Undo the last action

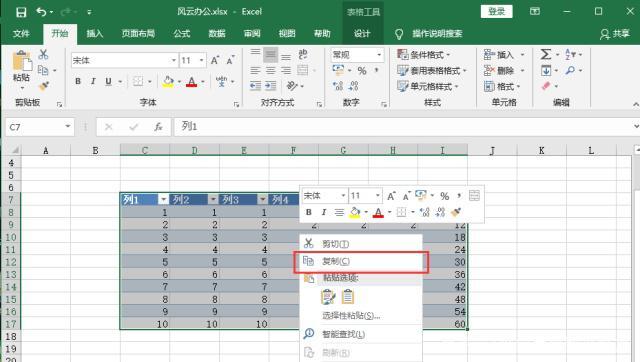pyautogui.click(x=41, y=12)
